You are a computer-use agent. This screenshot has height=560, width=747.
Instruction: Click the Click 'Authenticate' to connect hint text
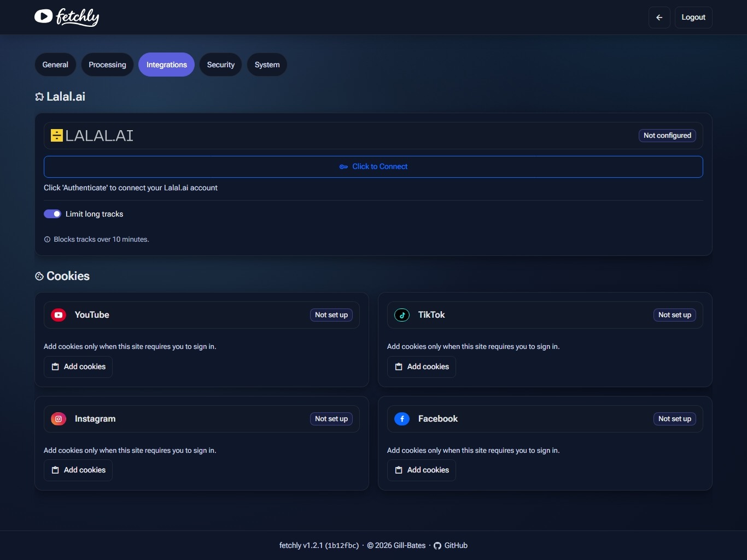tap(131, 188)
